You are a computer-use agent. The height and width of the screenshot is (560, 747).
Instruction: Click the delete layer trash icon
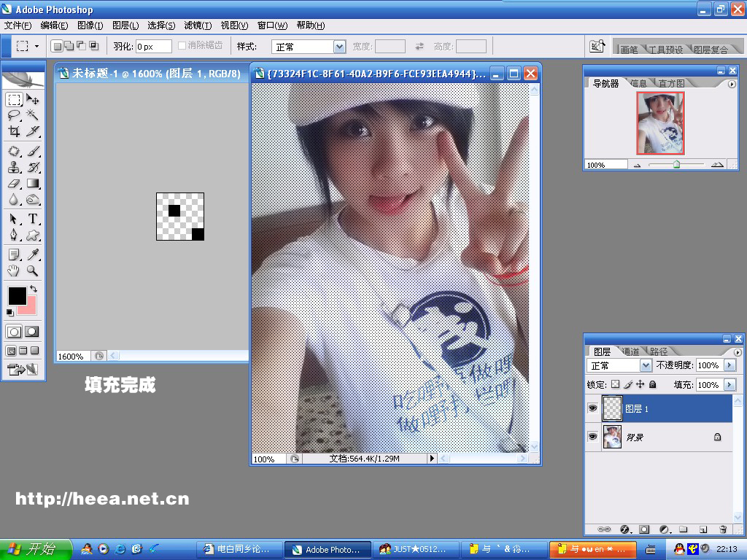click(x=722, y=529)
